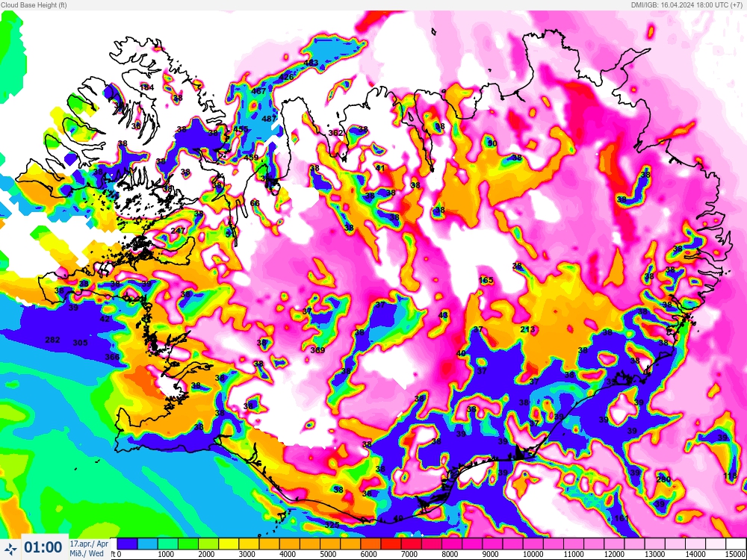This screenshot has width=747, height=560.
Task: Select the white legend swatch at 15000
Action: [736, 544]
